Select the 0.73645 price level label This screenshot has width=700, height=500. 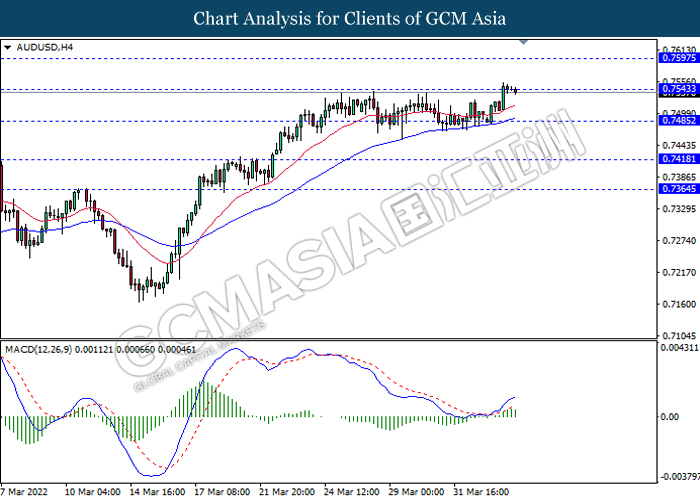(679, 189)
